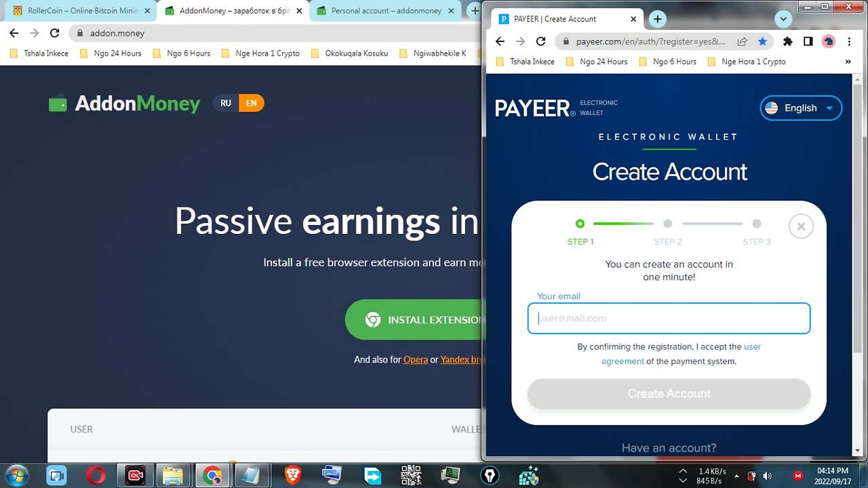The height and width of the screenshot is (488, 868).
Task: Reload the addon.money page
Action: (x=54, y=33)
